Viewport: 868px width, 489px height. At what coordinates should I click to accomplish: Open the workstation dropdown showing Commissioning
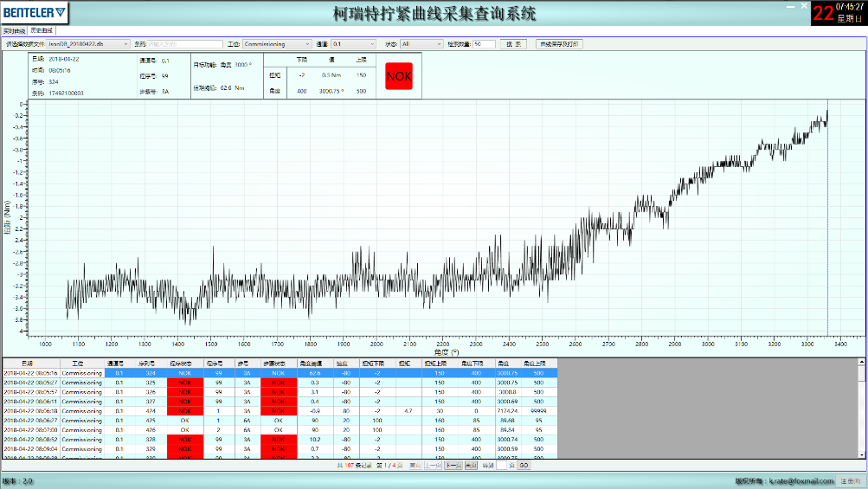pos(277,44)
